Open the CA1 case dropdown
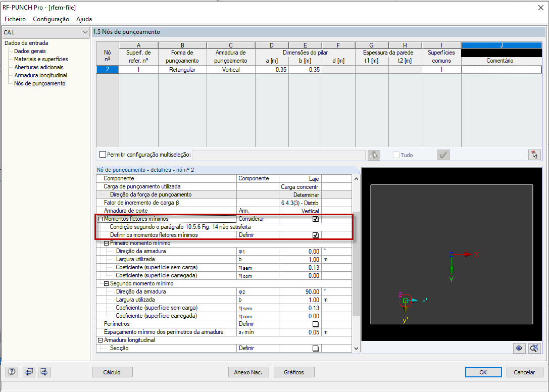 tap(46, 32)
